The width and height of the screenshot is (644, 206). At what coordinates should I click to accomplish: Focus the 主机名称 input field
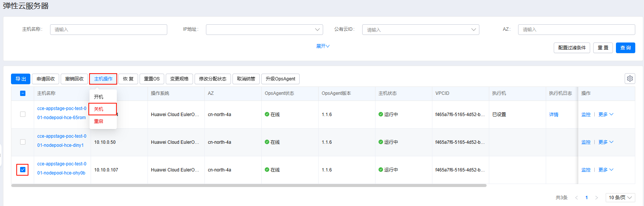(108, 30)
